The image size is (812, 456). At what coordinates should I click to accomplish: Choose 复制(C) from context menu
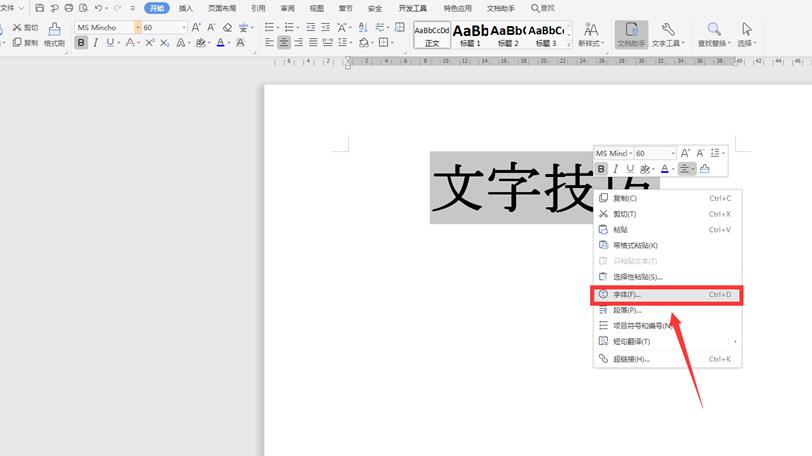[667, 198]
